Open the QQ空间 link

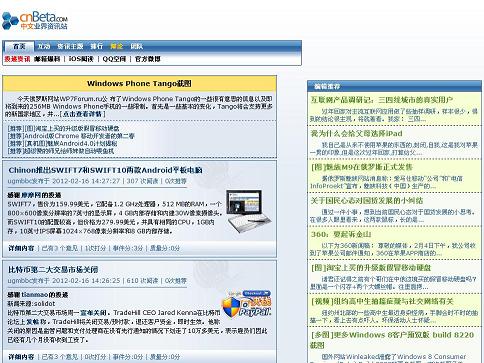(x=114, y=59)
